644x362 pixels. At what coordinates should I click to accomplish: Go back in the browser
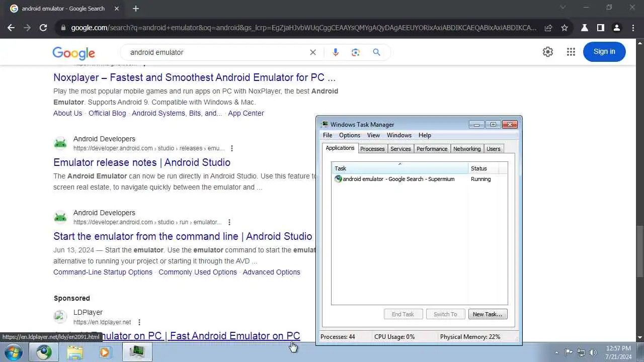coord(11,28)
